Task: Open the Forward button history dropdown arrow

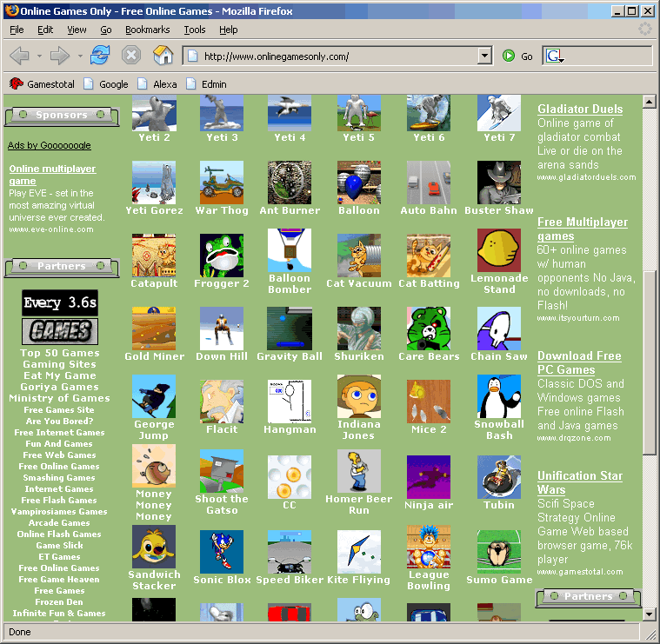Action: click(80, 56)
